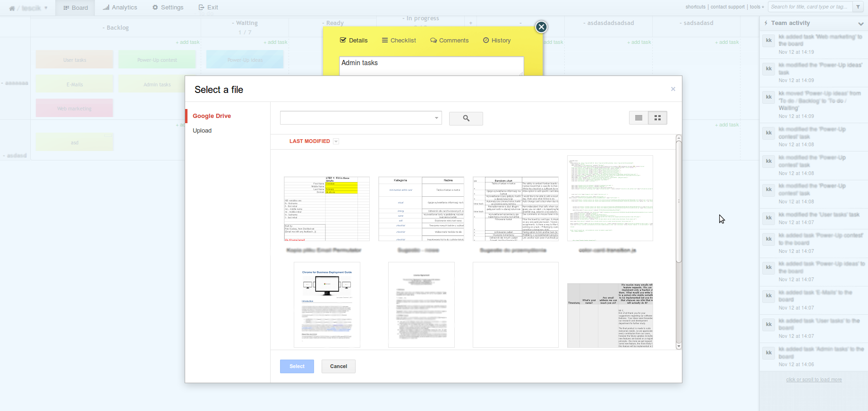Click add task in Waiting column
This screenshot has height=411, width=868.
[275, 42]
